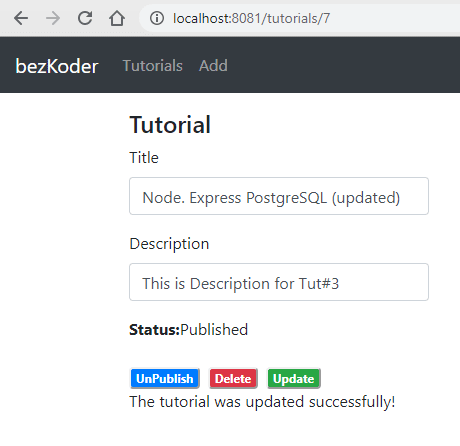The height and width of the screenshot is (446, 460).
Task: Focus the localhost:8081/tutorials/7 address bar
Action: 300,18
